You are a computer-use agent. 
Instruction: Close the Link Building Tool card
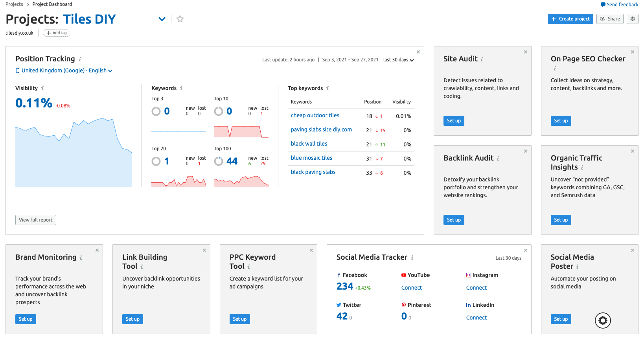pos(204,250)
